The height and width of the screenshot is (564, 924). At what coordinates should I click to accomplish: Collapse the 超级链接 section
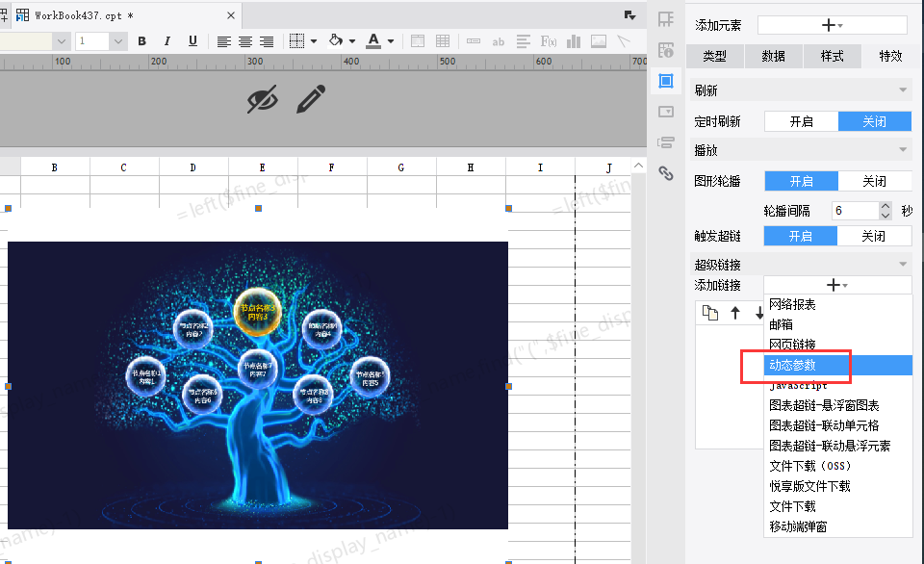[902, 264]
